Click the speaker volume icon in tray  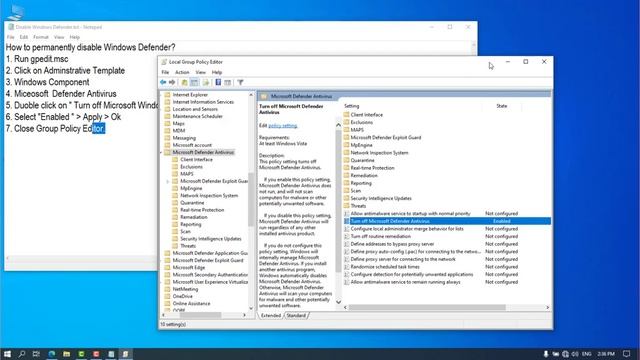click(575, 354)
